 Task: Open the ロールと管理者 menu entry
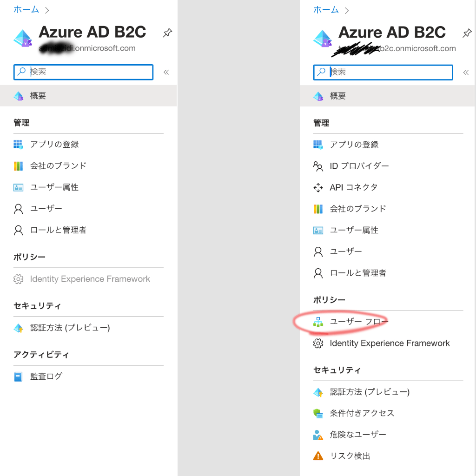click(x=358, y=273)
